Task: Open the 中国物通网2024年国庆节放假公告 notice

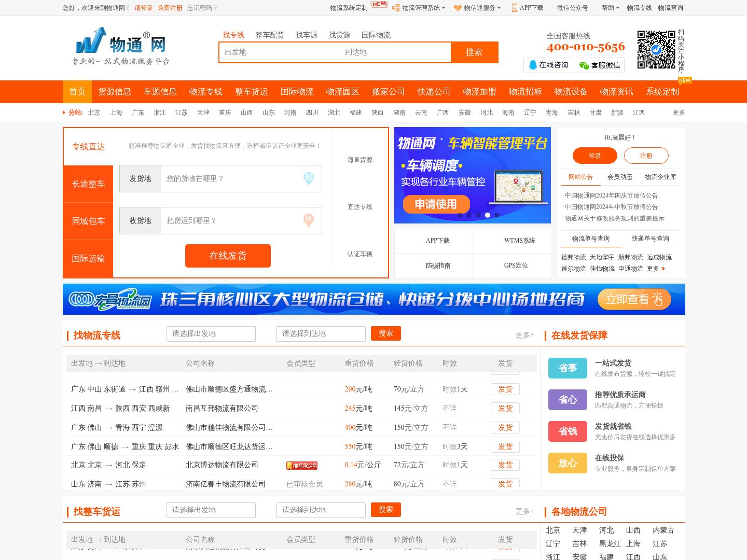Action: 611,195
